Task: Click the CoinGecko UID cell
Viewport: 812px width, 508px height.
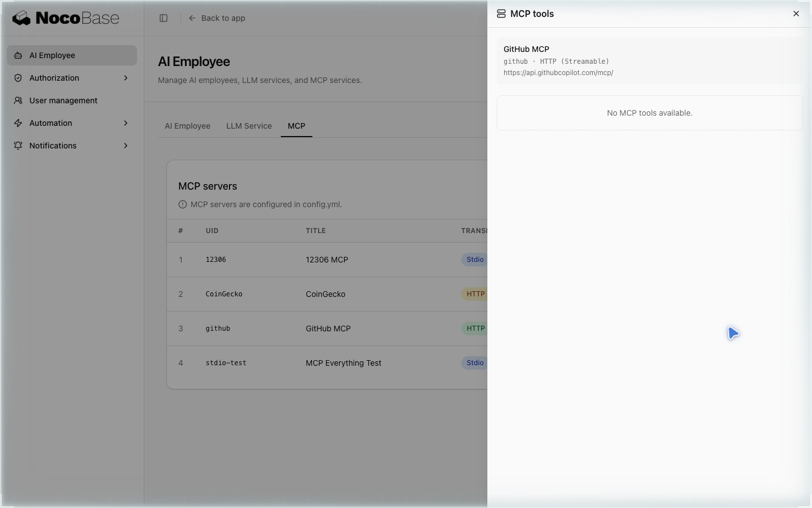Action: pos(224,294)
